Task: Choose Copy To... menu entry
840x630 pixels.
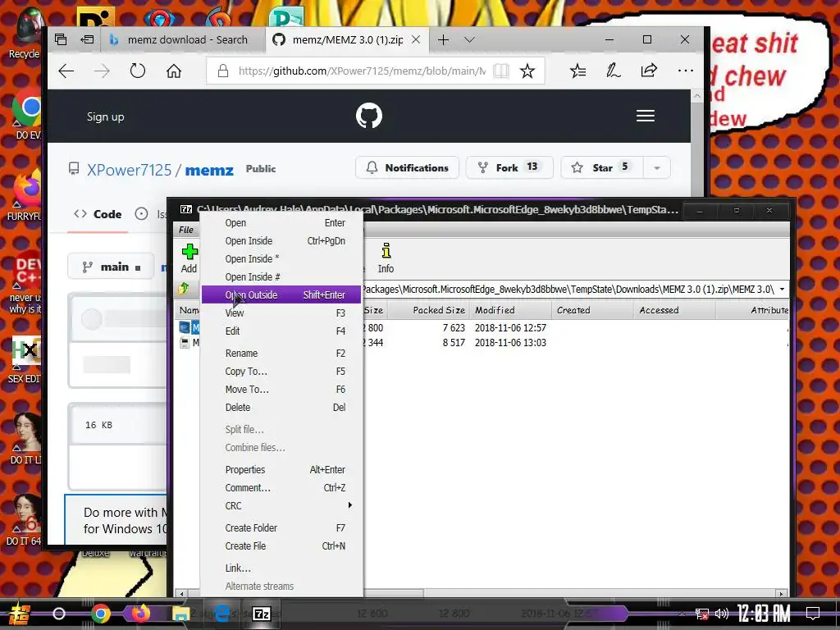Action: [282, 372]
